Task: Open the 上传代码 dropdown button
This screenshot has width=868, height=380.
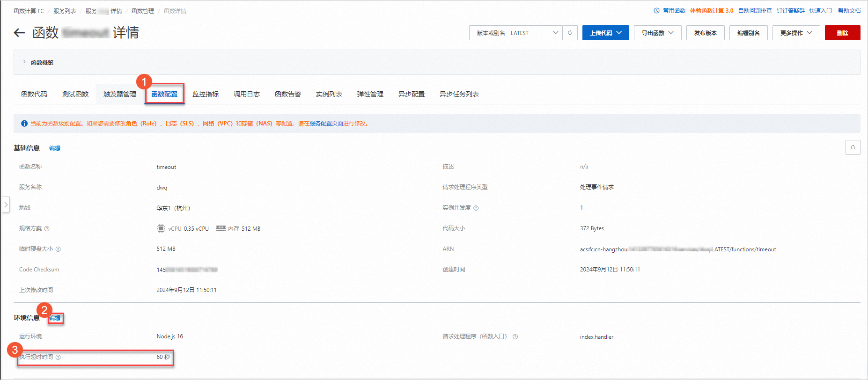Action: (x=605, y=33)
